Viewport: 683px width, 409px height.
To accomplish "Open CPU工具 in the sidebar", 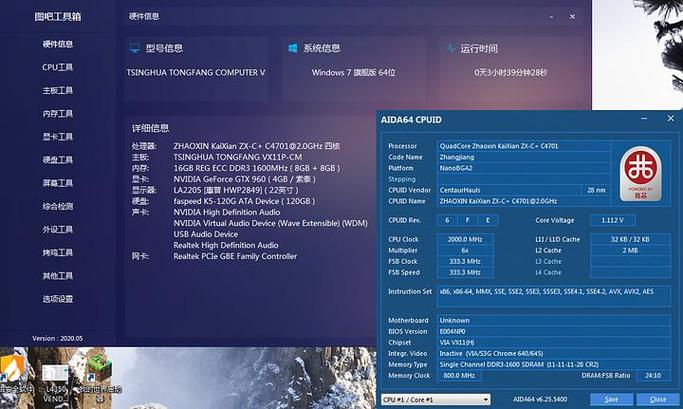I will click(x=57, y=67).
